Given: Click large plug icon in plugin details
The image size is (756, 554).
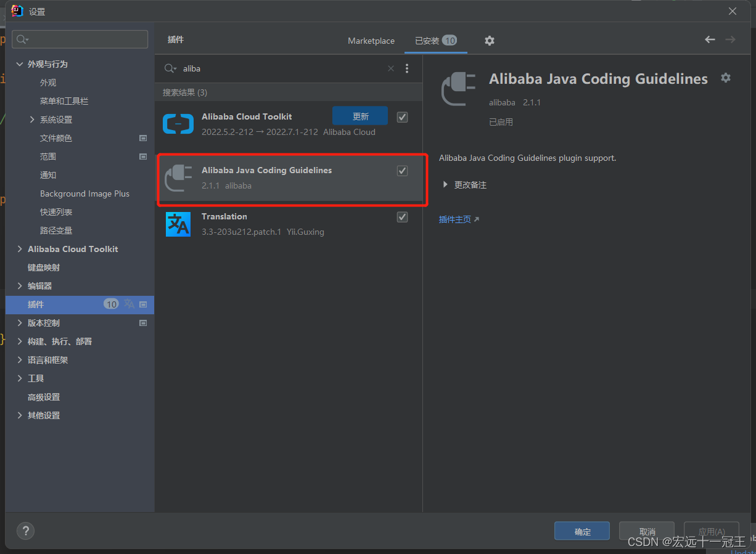Looking at the screenshot, I should click(458, 89).
